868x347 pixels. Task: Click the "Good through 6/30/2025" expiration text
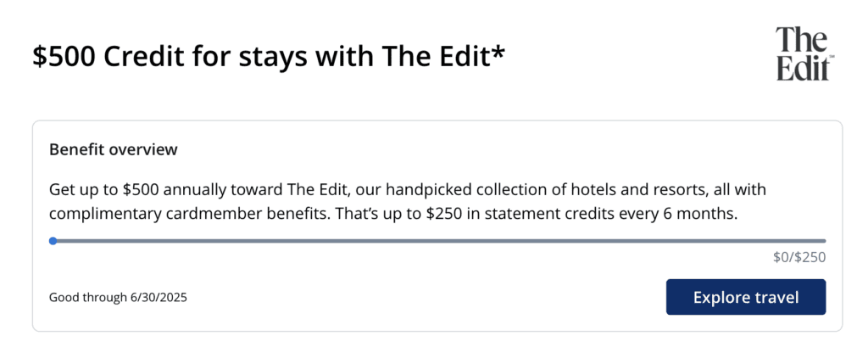[x=118, y=297]
